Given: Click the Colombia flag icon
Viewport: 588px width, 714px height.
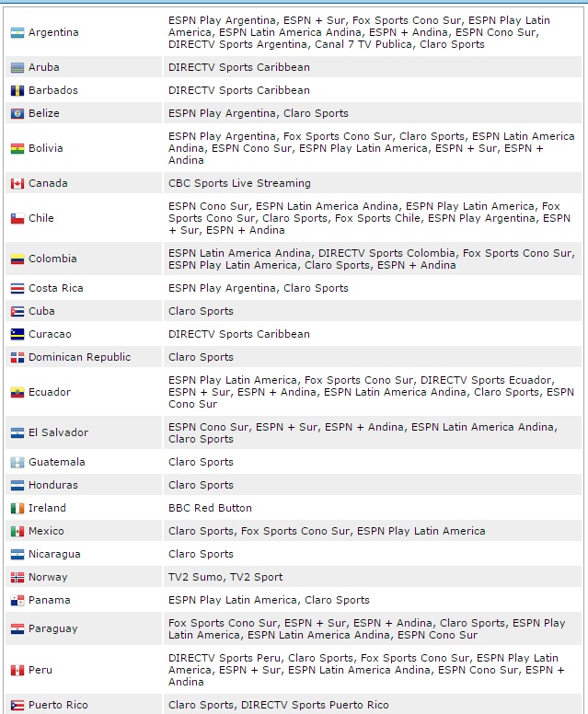Looking at the screenshot, I should pyautogui.click(x=17, y=259).
